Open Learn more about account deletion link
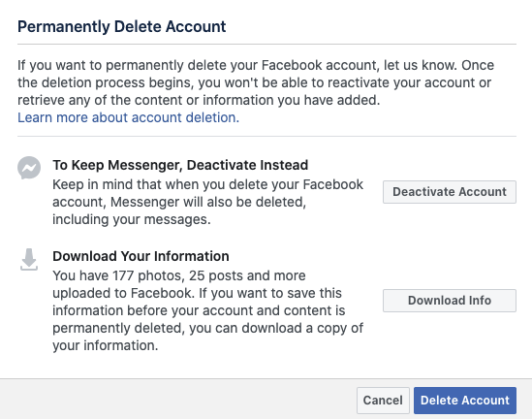The height and width of the screenshot is (419, 532). 128,117
